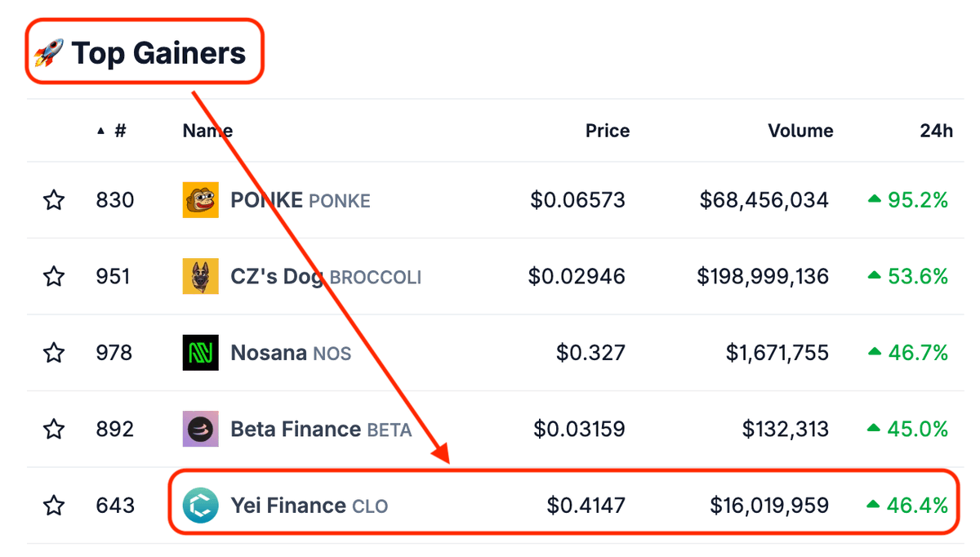Click the PONKE coin logo icon
The height and width of the screenshot is (557, 980).
200,200
